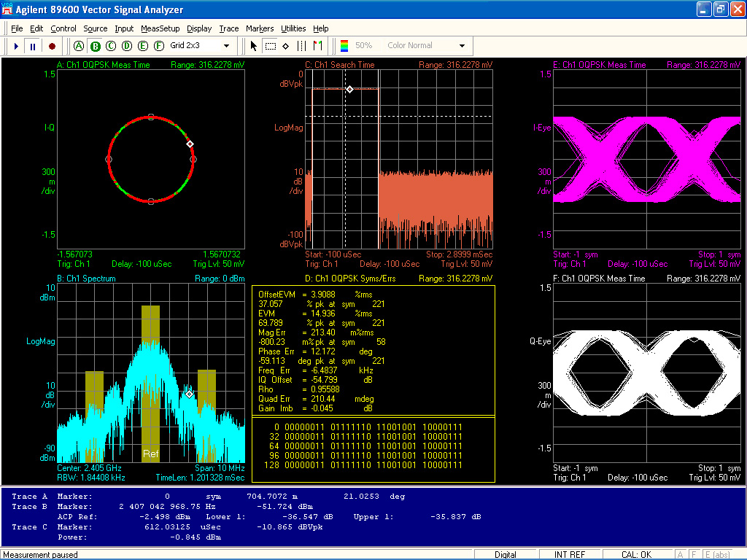This screenshot has width=747, height=560.
Task: Toggle active trace B button
Action: tap(96, 46)
